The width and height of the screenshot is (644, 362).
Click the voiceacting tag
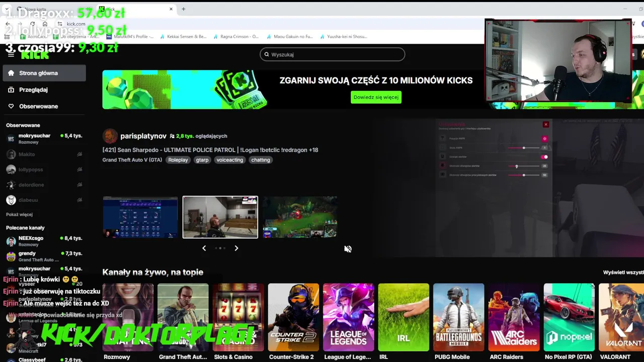(230, 160)
